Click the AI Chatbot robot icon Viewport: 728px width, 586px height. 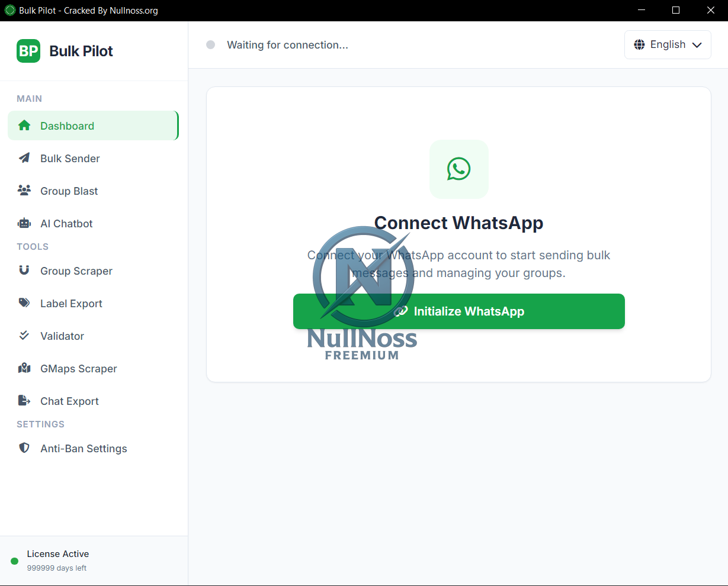tap(24, 223)
